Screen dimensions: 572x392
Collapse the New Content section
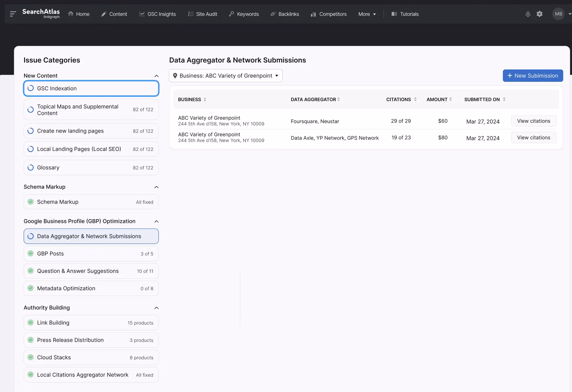(x=156, y=76)
